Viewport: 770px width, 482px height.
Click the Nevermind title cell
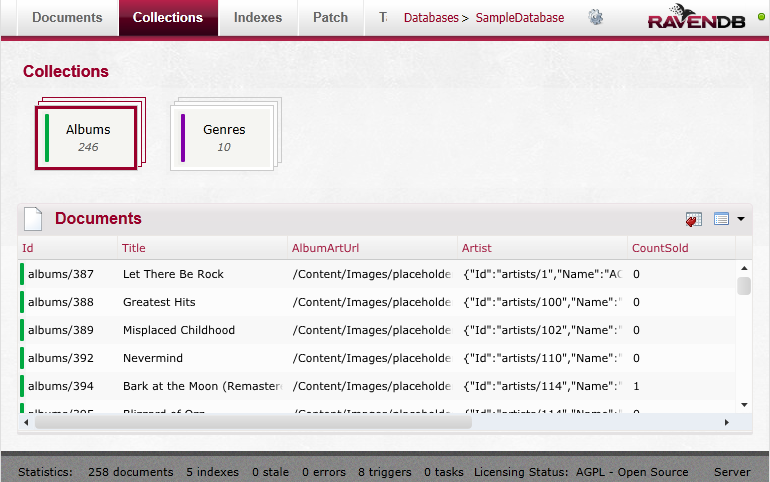pyautogui.click(x=153, y=358)
